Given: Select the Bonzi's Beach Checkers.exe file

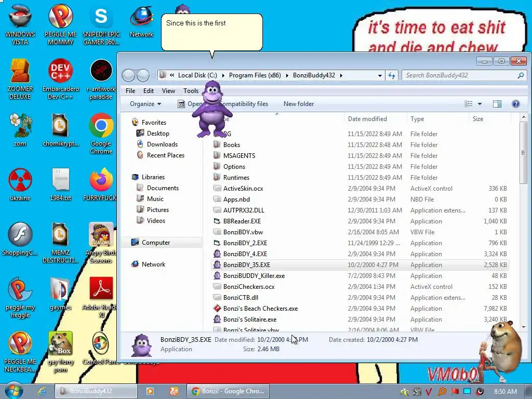Looking at the screenshot, I should point(360,309).
